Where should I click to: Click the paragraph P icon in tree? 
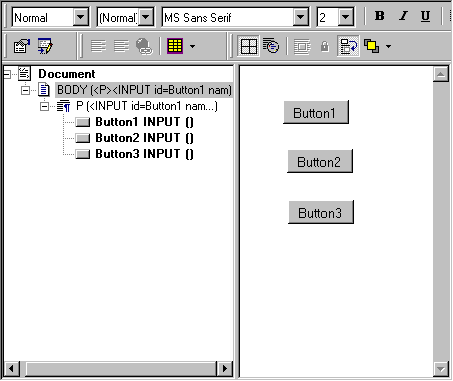63,106
